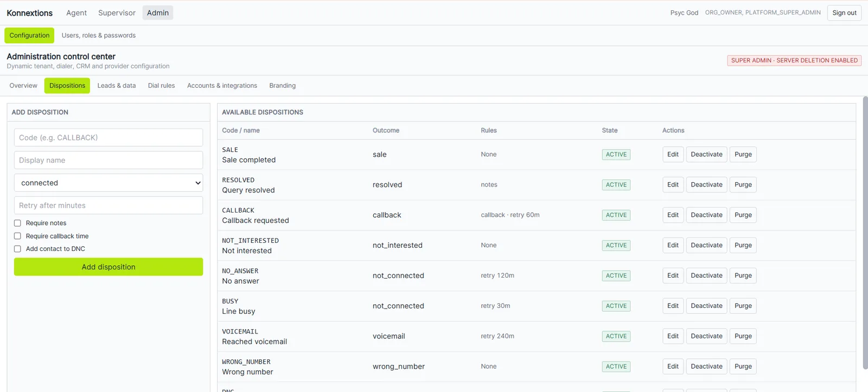Edit the NOT_INTERESTED disposition
868x392 pixels.
point(673,246)
